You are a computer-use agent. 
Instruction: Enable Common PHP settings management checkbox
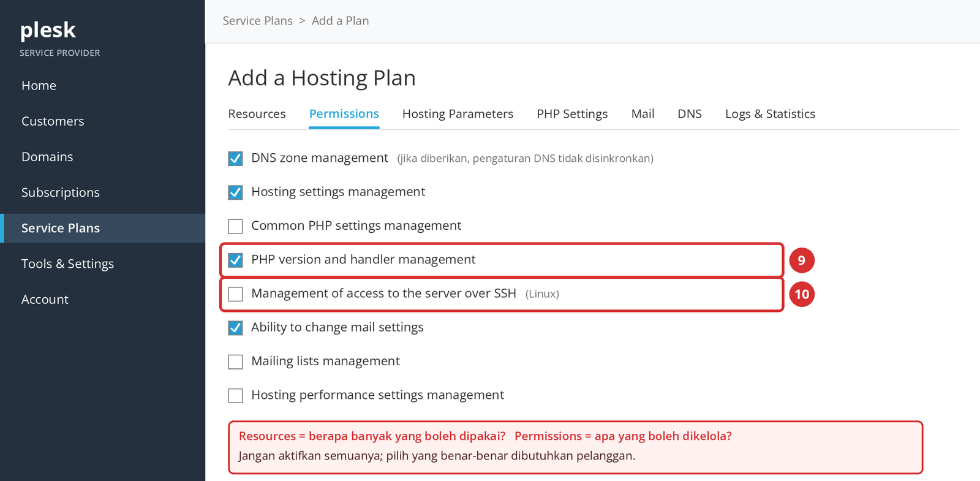[235, 226]
